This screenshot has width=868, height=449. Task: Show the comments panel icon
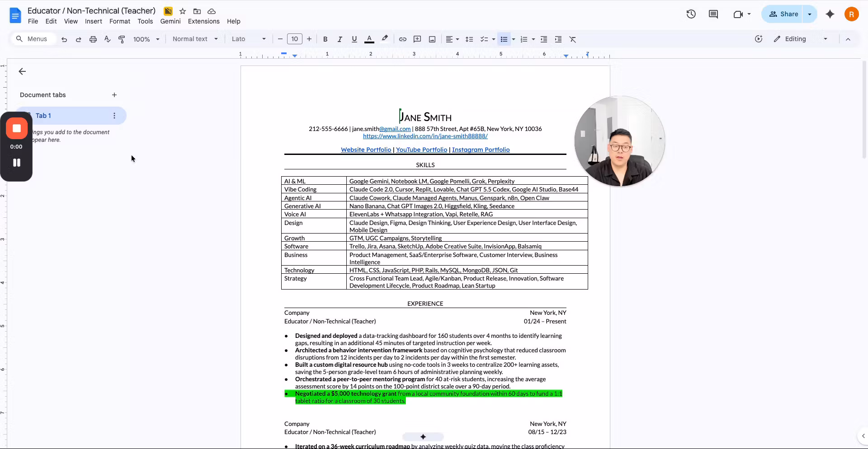coord(713,14)
